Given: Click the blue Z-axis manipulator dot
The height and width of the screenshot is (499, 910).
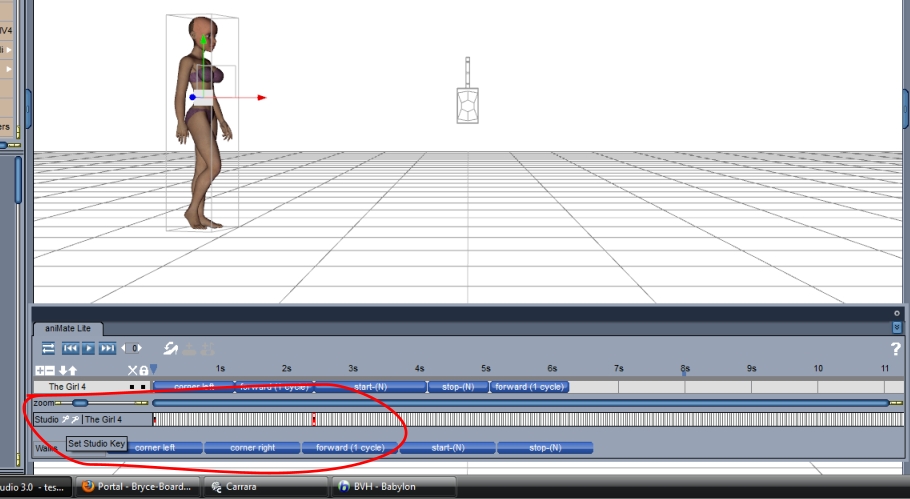Looking at the screenshot, I should tap(192, 97).
